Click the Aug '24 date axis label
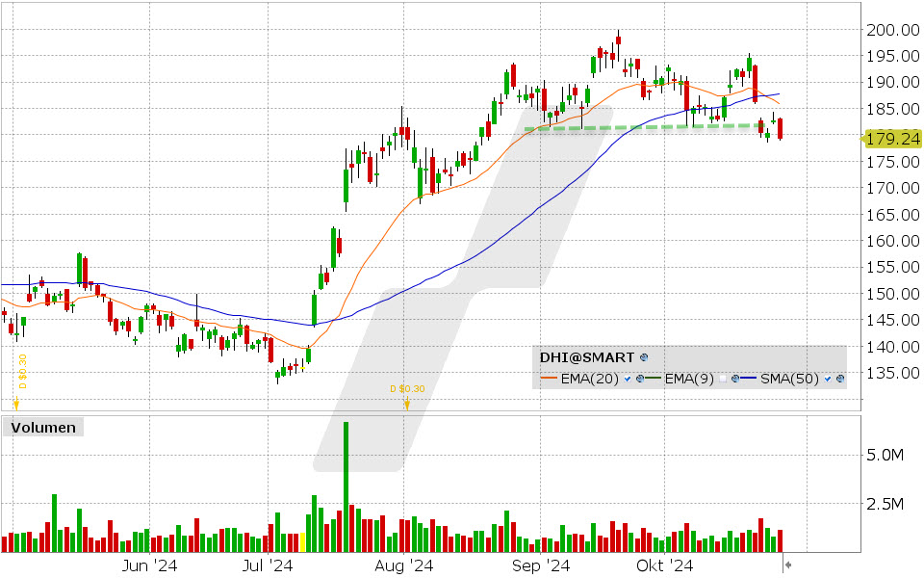Screen dimensions: 924x578 403,566
